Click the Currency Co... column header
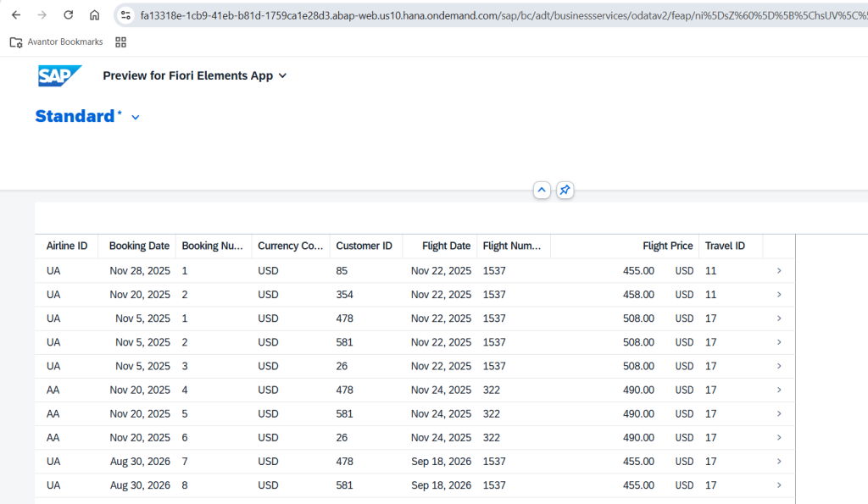The height and width of the screenshot is (504, 868). tap(291, 246)
